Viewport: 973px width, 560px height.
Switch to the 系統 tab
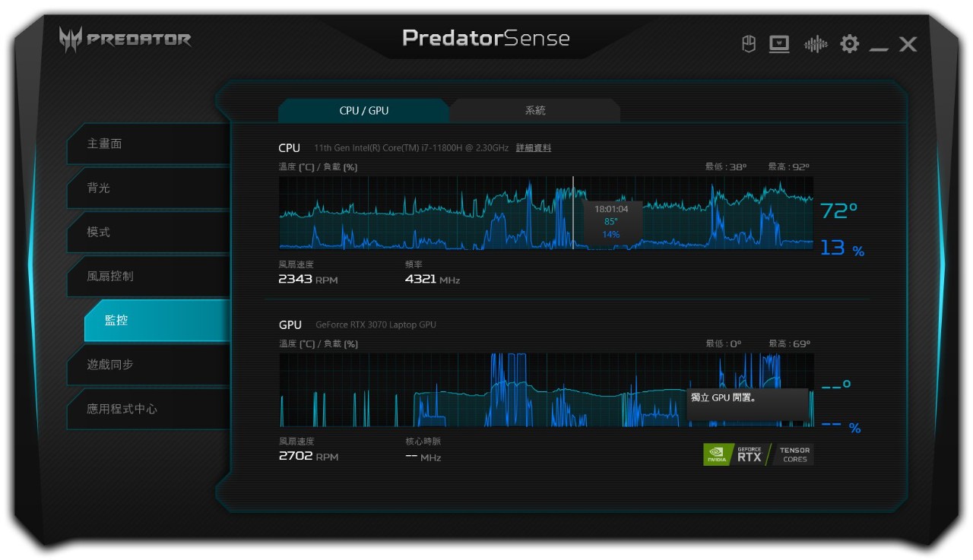click(x=535, y=111)
